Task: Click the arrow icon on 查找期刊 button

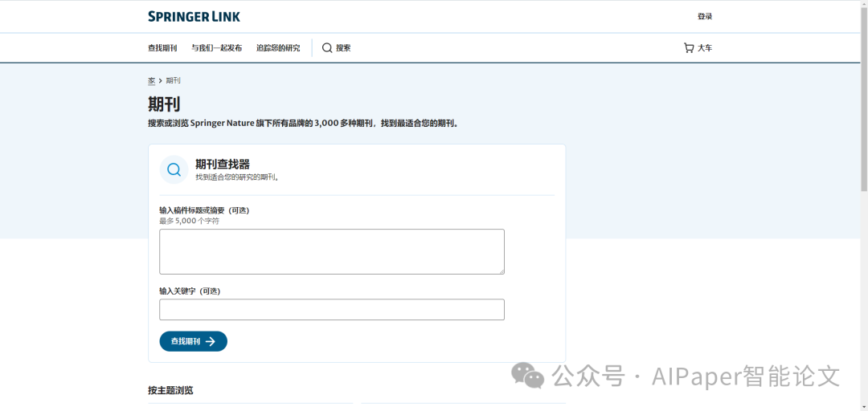Action: click(210, 341)
